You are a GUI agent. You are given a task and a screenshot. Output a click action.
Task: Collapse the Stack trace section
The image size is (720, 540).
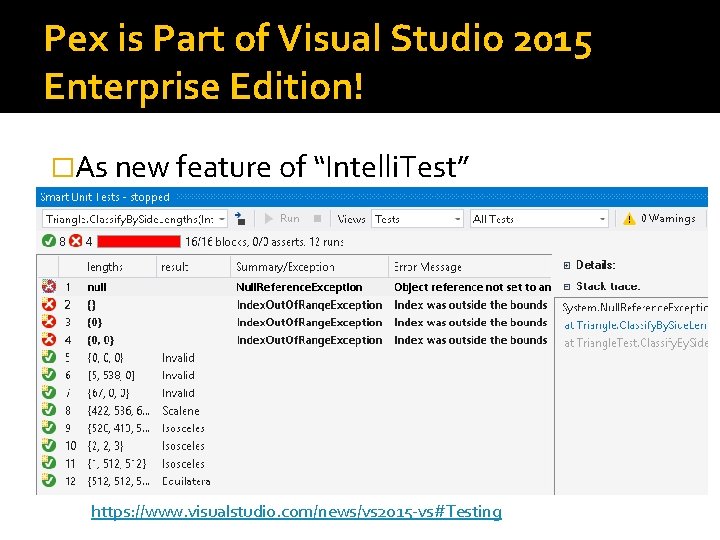click(567, 287)
